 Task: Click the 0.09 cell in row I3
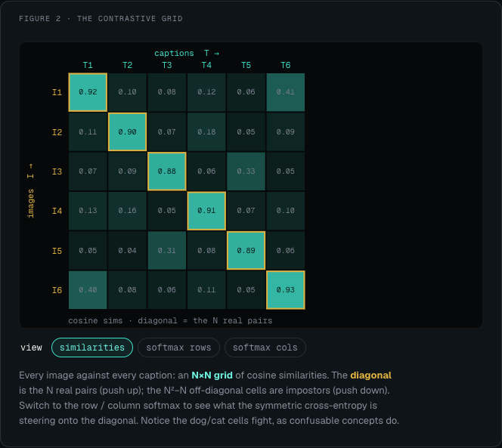point(128,171)
